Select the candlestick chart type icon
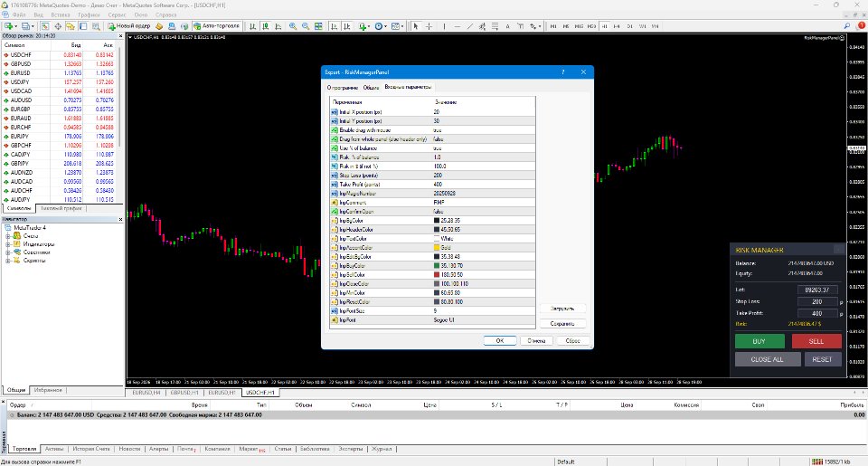 [265, 26]
